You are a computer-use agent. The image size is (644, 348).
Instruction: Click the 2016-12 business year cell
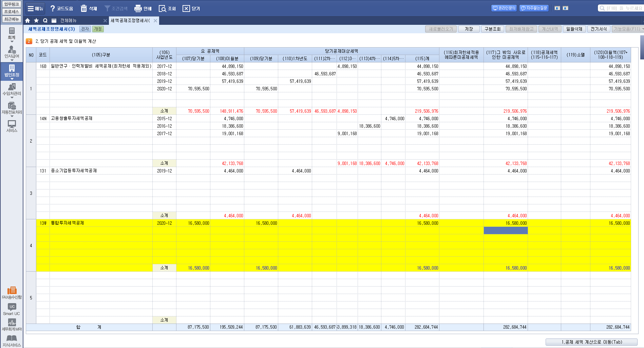164,126
